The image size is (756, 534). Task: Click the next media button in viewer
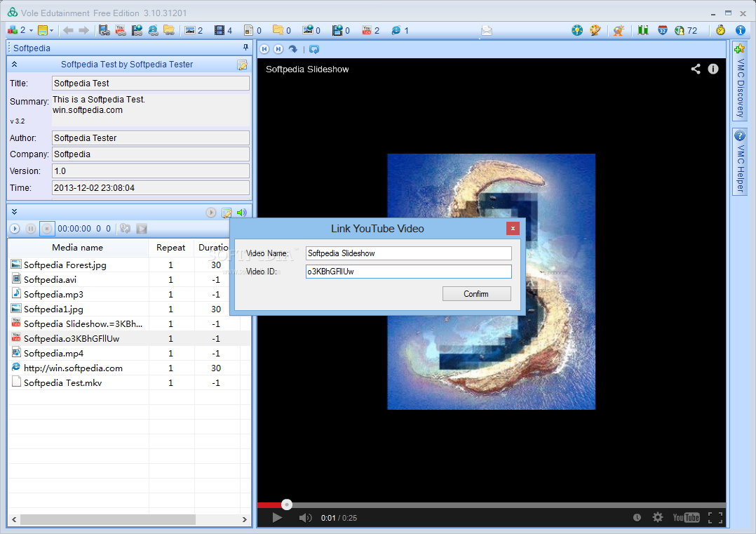tap(278, 49)
